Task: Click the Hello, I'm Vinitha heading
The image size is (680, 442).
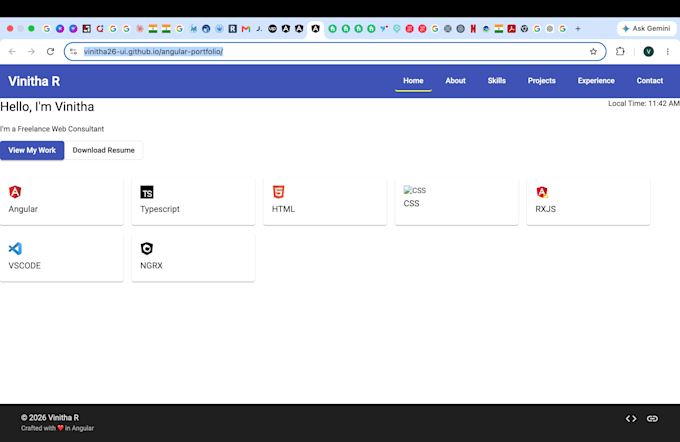Action: pyautogui.click(x=47, y=107)
